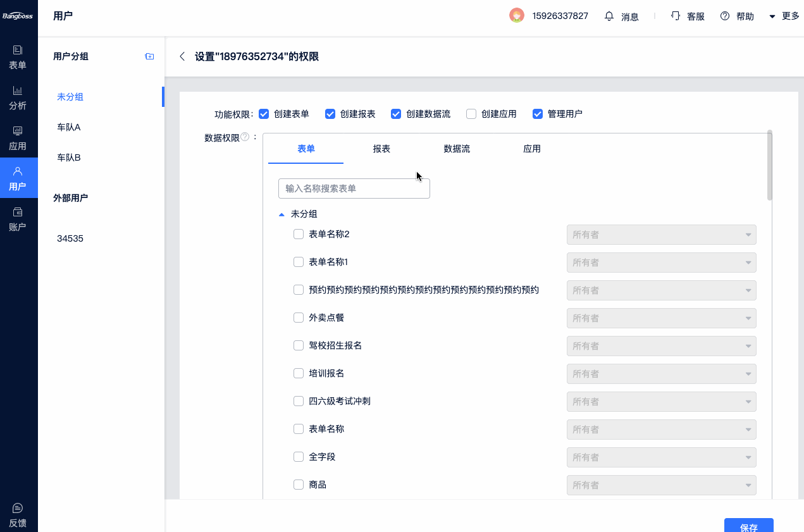Switch to the 报表 tab
The image size is (804, 532).
pos(381,149)
